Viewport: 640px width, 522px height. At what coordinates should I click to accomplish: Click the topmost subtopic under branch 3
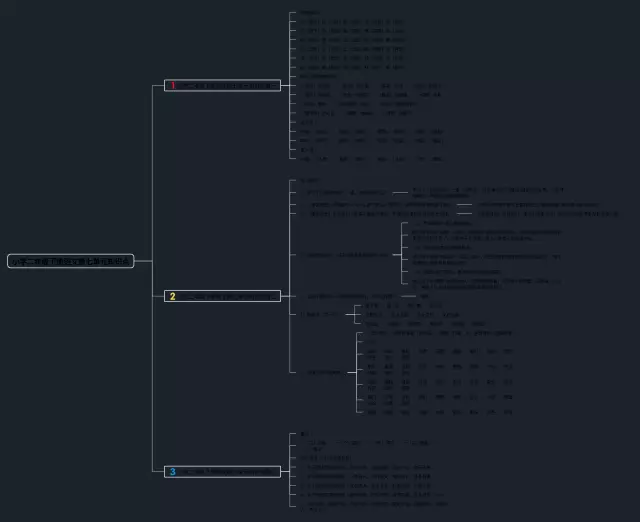pos(304,433)
